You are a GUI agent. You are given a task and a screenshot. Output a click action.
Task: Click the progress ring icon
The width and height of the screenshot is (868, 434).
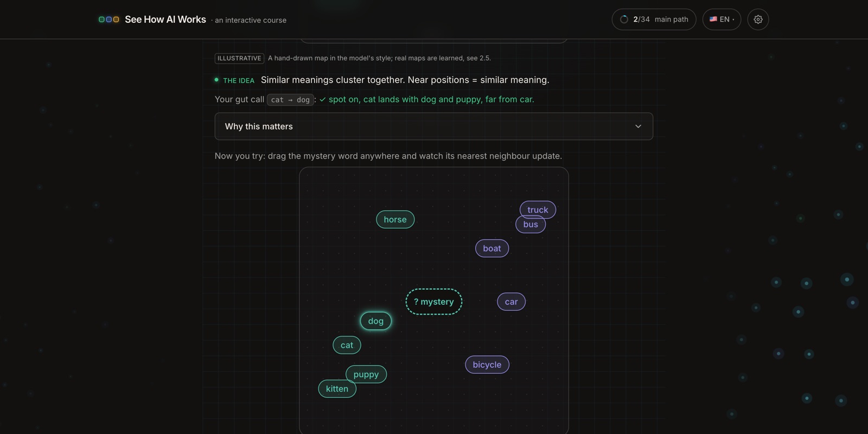point(624,20)
